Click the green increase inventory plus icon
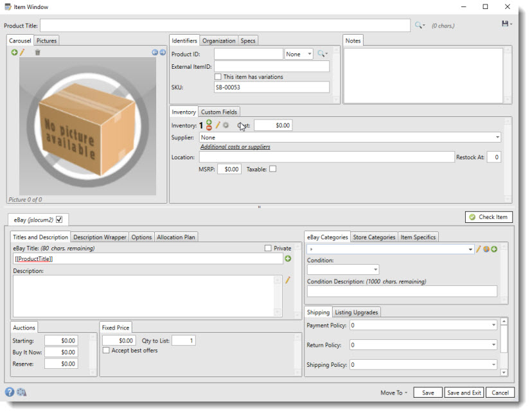The height and width of the screenshot is (415, 532). (x=209, y=122)
